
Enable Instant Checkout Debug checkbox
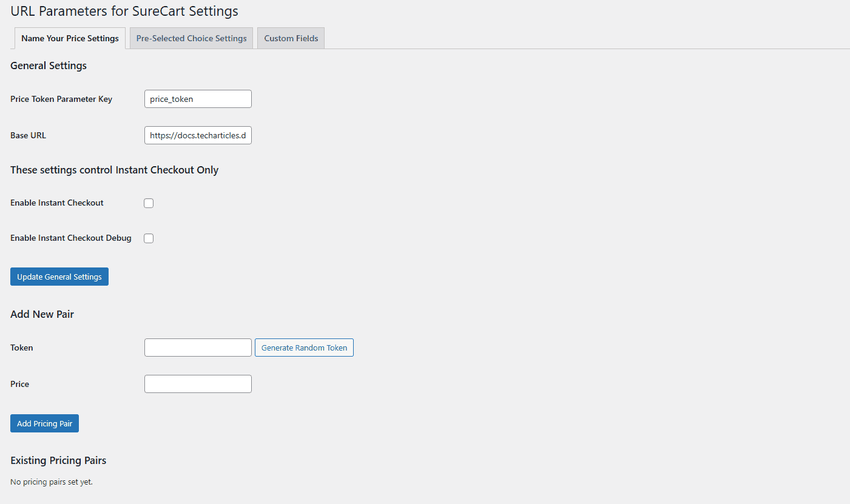coord(149,238)
